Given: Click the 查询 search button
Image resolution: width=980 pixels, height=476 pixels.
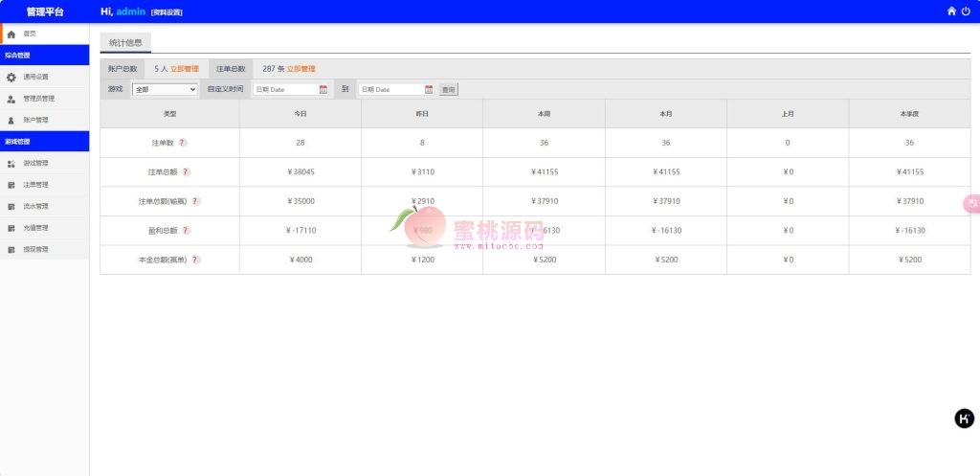Looking at the screenshot, I should [449, 89].
